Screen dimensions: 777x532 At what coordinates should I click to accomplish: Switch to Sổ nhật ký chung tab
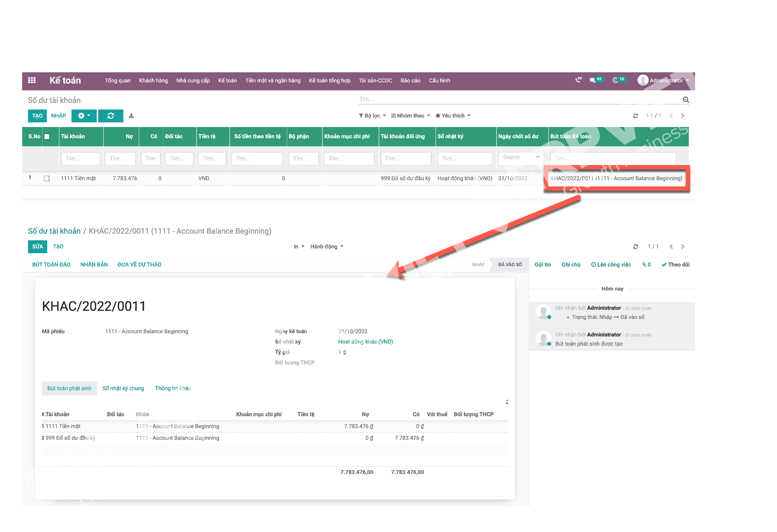point(123,388)
